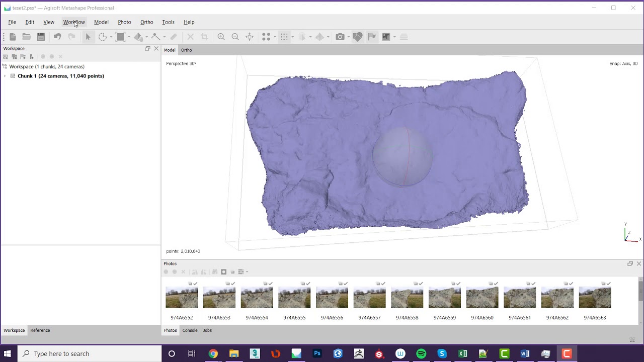Close the Workspace panel

pos(156,49)
